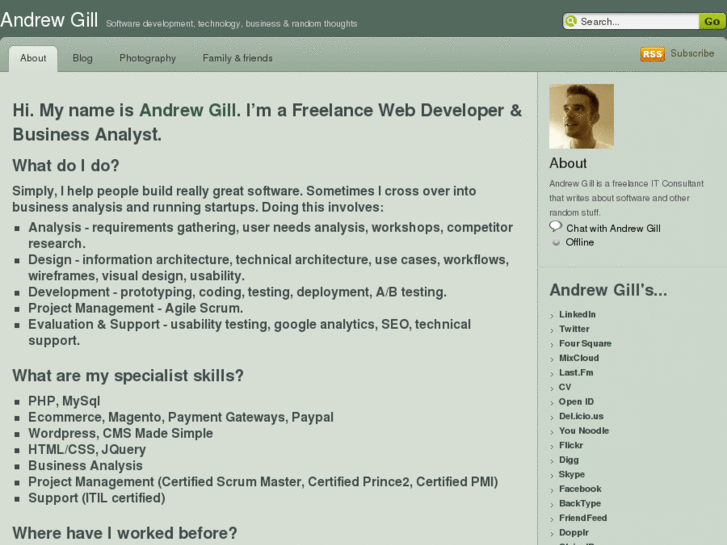Click 'What are my specialist skills?' heading
Viewport: 727px width, 545px height.
(x=128, y=376)
